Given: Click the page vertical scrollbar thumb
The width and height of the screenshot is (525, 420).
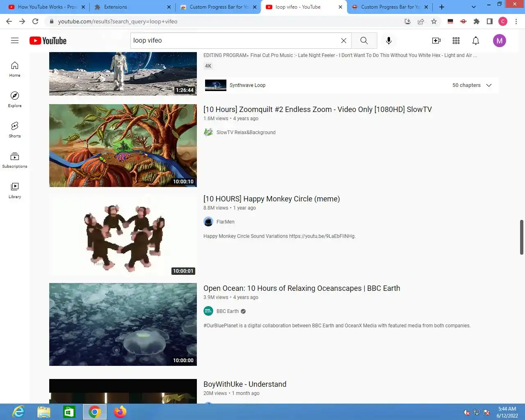Looking at the screenshot, I should (x=522, y=237).
